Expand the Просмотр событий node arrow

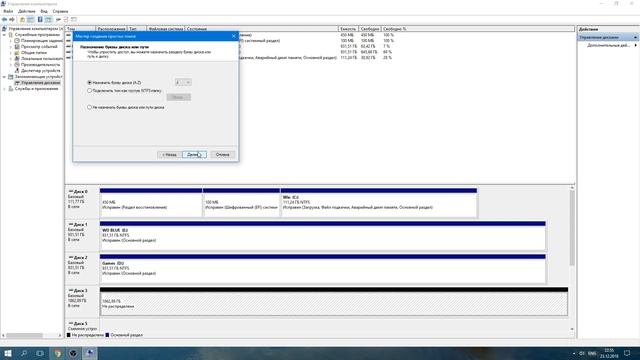coord(11,47)
